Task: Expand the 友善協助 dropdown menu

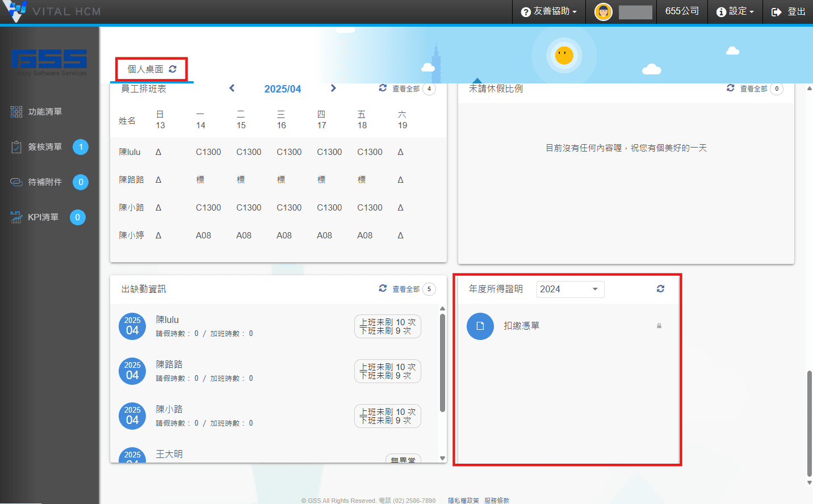Action: [548, 11]
